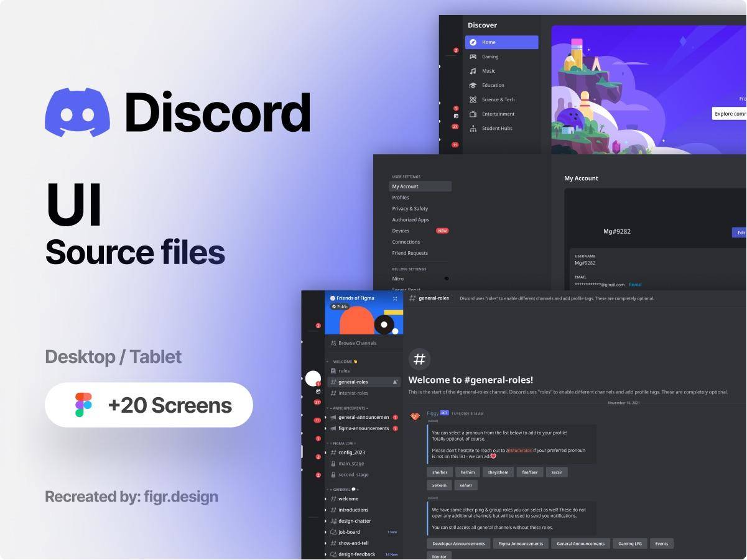This screenshot has width=747, height=560.
Task: Click the icon right of Friends of Figma
Action: point(395,299)
